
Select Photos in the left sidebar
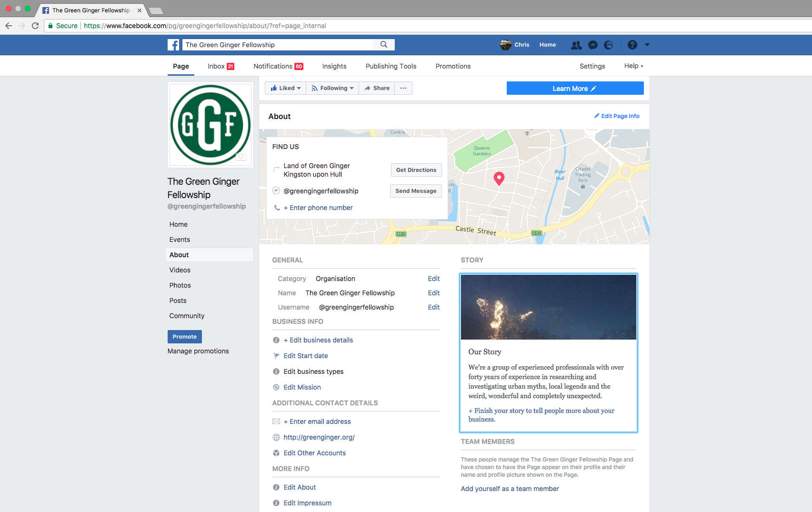180,285
